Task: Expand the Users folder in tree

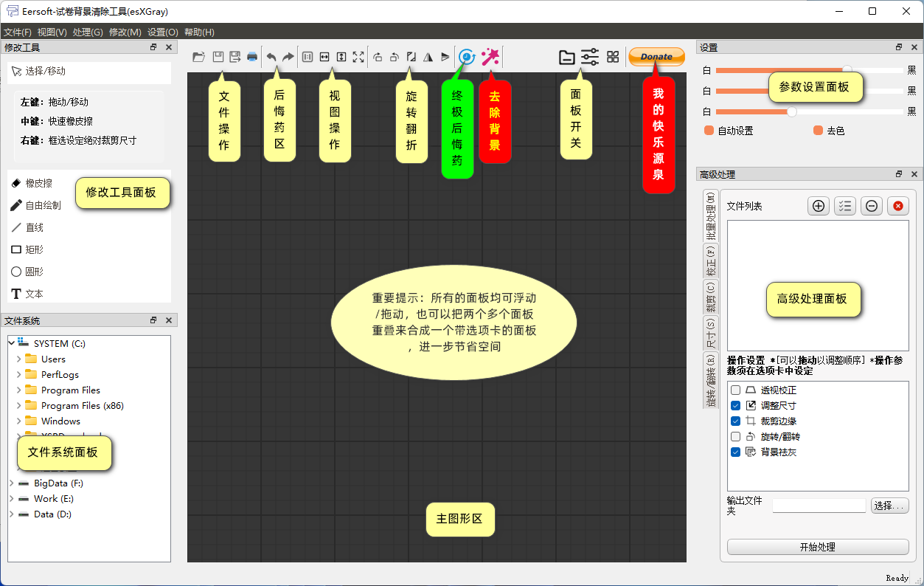Action: coord(19,359)
